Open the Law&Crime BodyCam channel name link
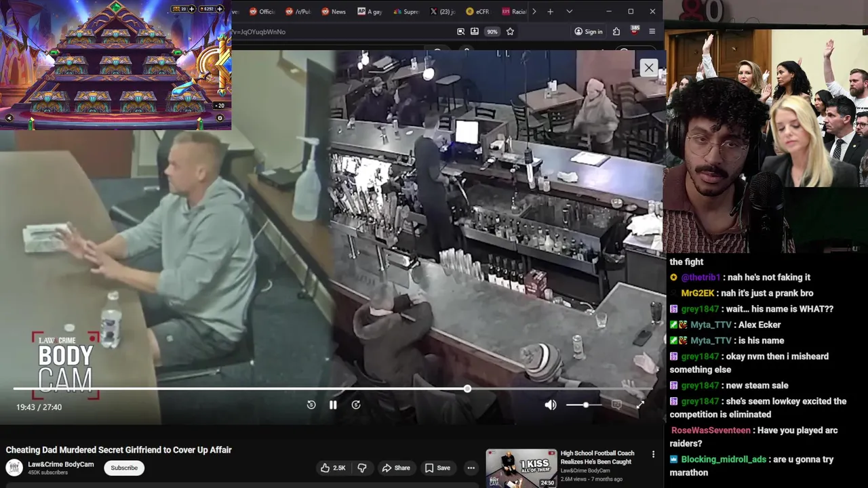The height and width of the screenshot is (488, 868). tap(61, 464)
